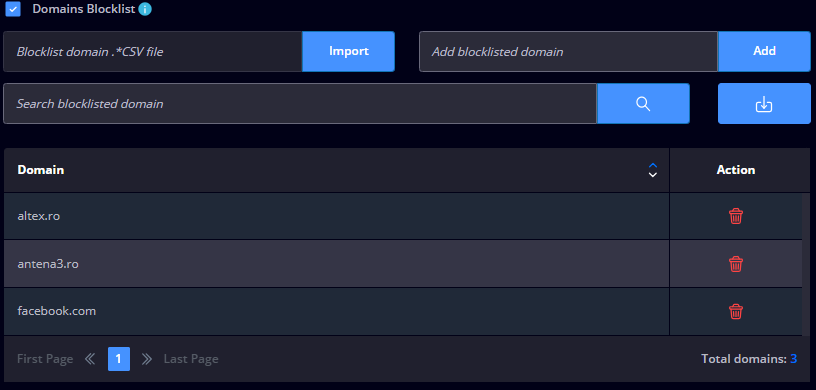Click the Blocklist domain CSV file field
Viewport: 816px width, 390px height.
(153, 52)
